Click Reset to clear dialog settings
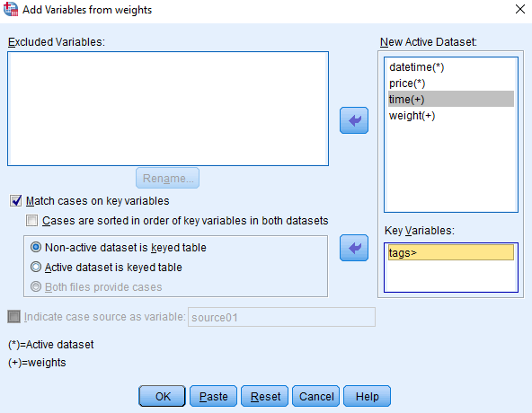 (264, 396)
